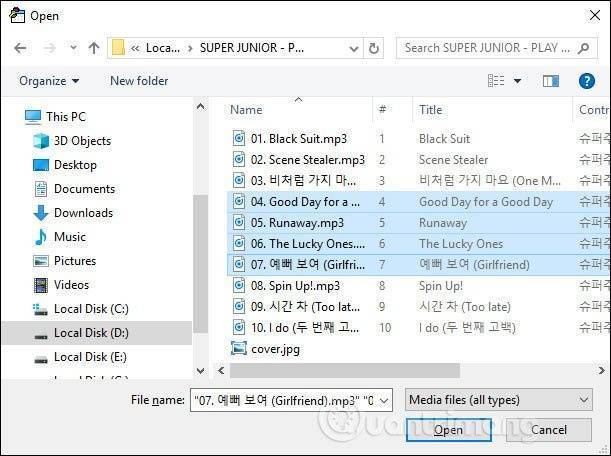Toggle the preview pane icon
Screen dimensions: 611x456
click(550, 81)
